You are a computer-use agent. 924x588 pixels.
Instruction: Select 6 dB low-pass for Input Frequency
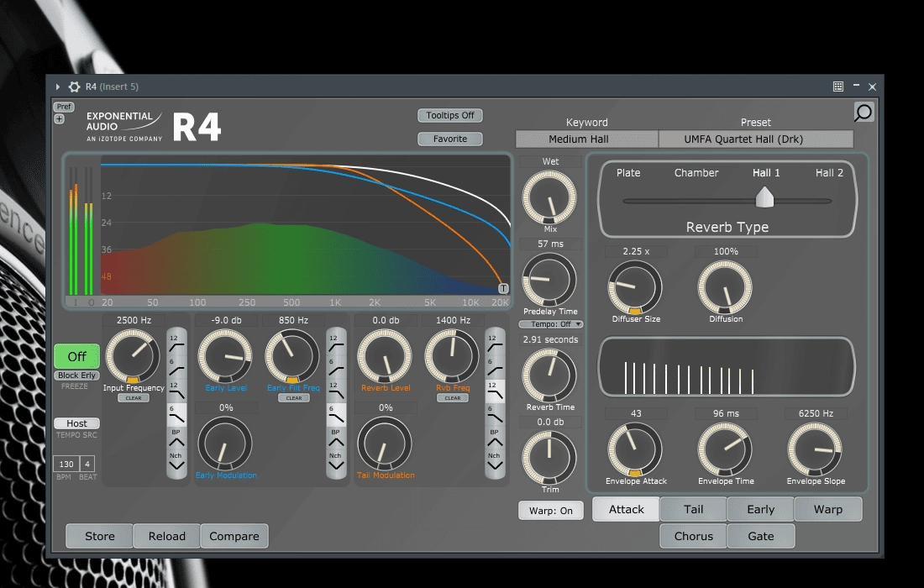(x=176, y=415)
